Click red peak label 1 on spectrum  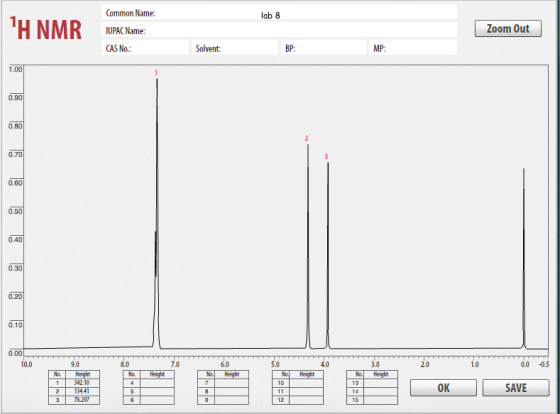[x=156, y=73]
